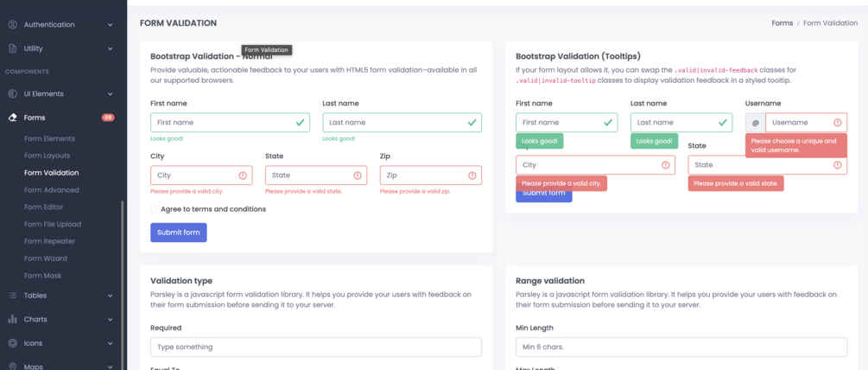Click the UI Elements icon in sidebar

(12, 93)
